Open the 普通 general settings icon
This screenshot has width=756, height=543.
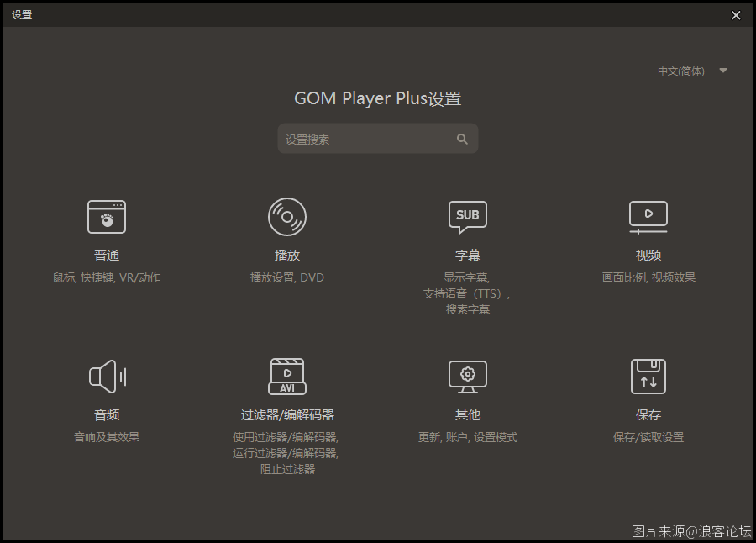[107, 217]
